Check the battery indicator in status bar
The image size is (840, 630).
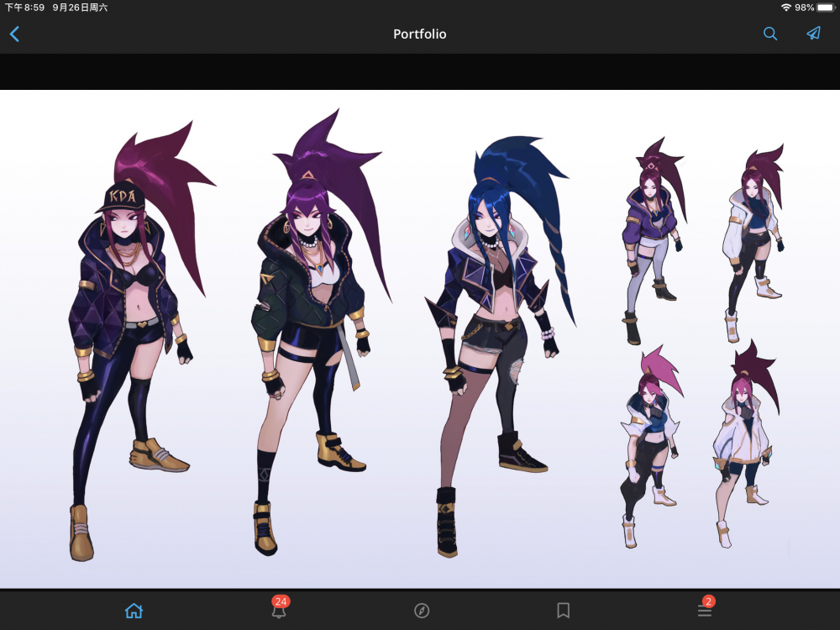(826, 8)
